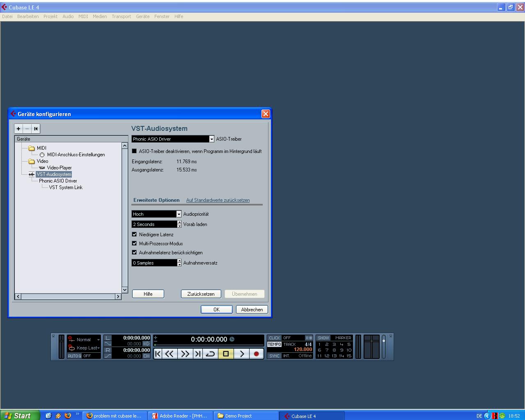Screen dimensions: 525x420
Task: Toggle the CLICK metronome button
Action: click(274, 338)
